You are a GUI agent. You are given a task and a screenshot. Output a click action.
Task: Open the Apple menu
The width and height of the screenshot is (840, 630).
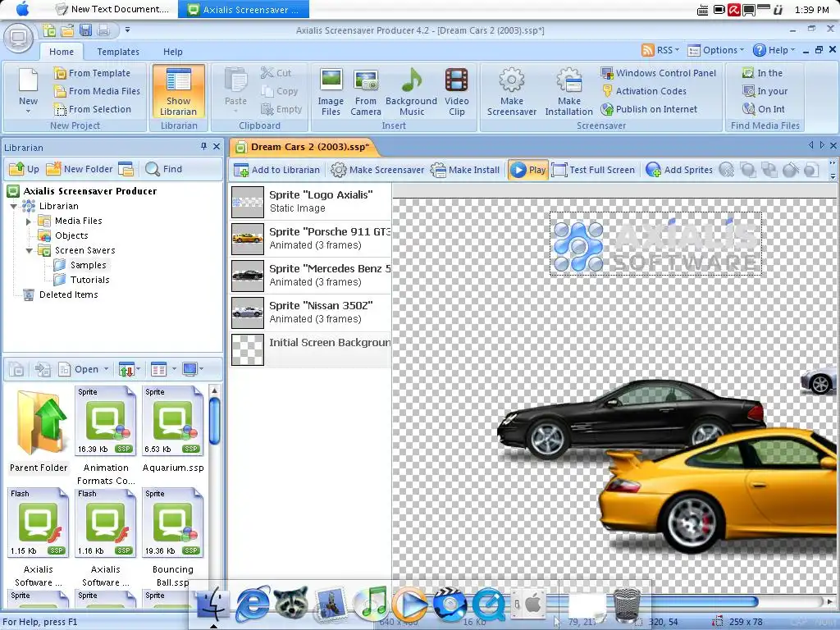[x=22, y=9]
